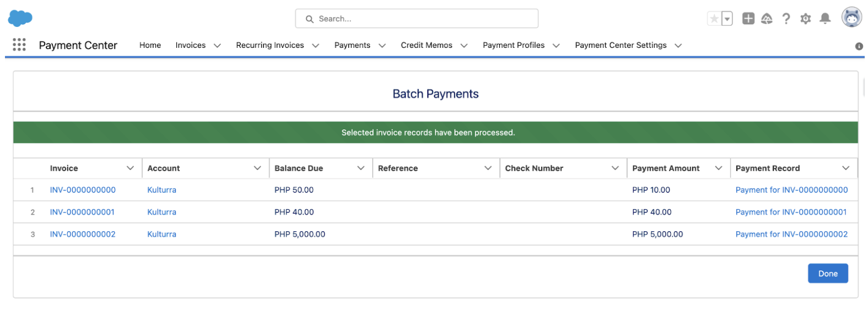
Task: Open the notifications bell
Action: [x=824, y=19]
